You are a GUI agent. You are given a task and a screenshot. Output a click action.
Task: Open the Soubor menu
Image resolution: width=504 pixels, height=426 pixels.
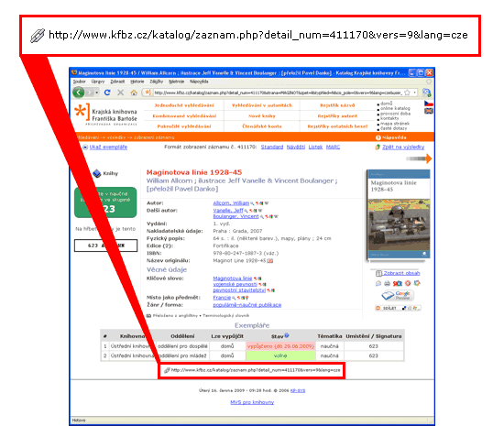pyautogui.click(x=79, y=82)
